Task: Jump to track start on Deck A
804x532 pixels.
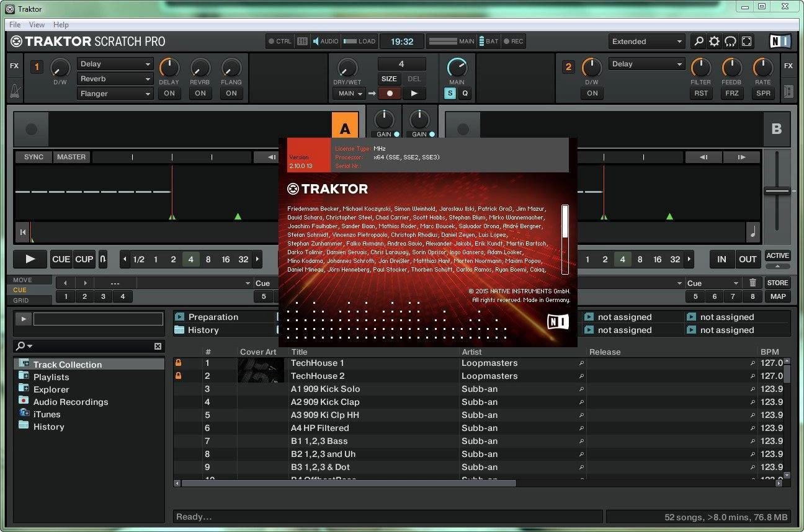Action: click(23, 232)
